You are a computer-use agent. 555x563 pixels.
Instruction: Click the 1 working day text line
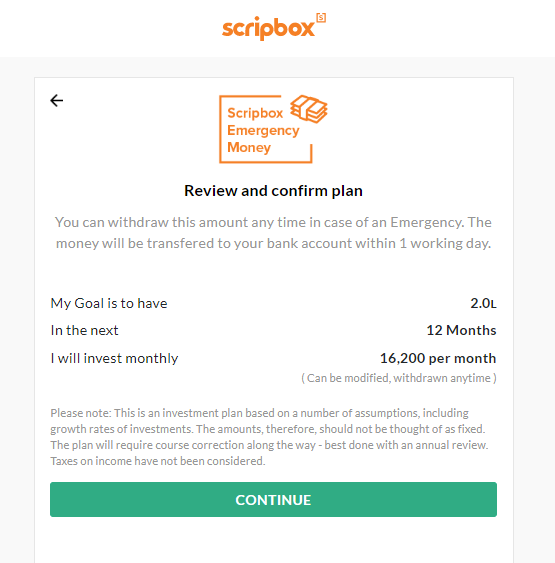pyautogui.click(x=273, y=243)
